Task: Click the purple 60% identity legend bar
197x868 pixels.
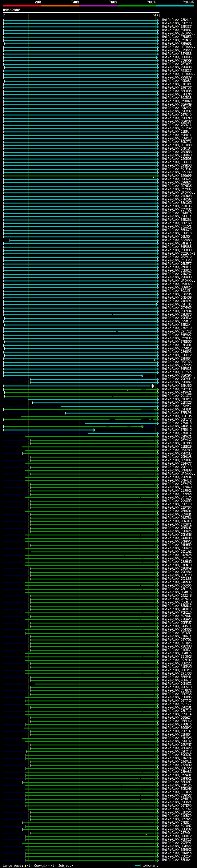Action: click(99, 6)
